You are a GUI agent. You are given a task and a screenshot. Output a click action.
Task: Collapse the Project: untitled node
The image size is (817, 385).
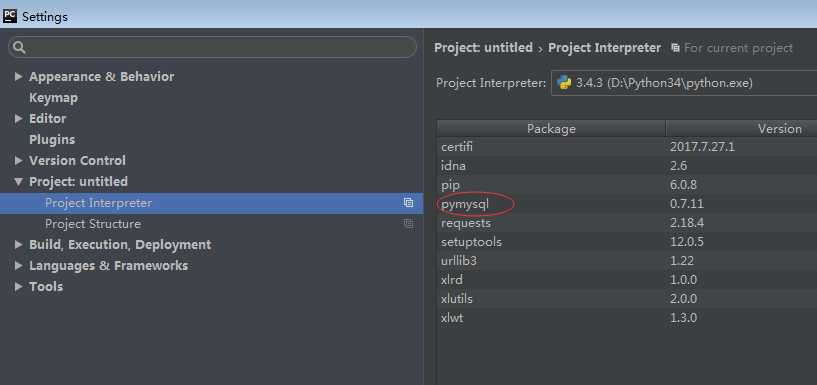pyautogui.click(x=18, y=181)
